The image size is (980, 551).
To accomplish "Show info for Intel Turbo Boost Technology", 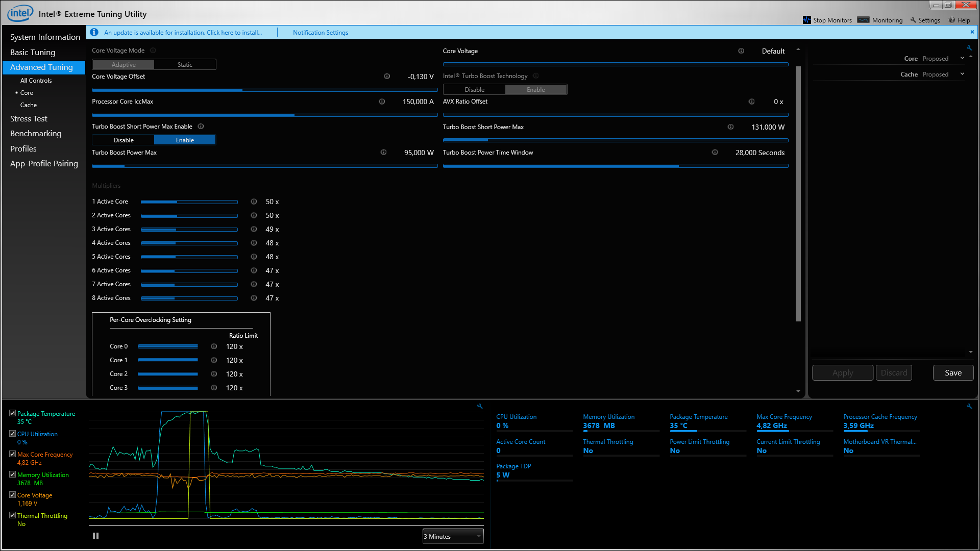I will click(x=536, y=76).
